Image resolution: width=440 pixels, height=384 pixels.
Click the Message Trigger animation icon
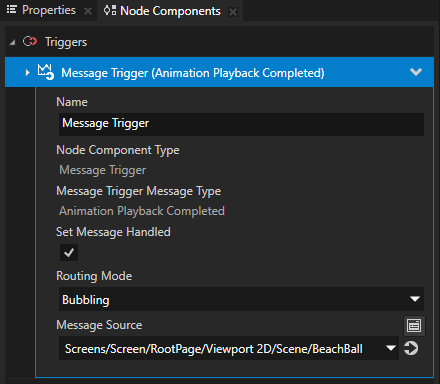coord(45,72)
